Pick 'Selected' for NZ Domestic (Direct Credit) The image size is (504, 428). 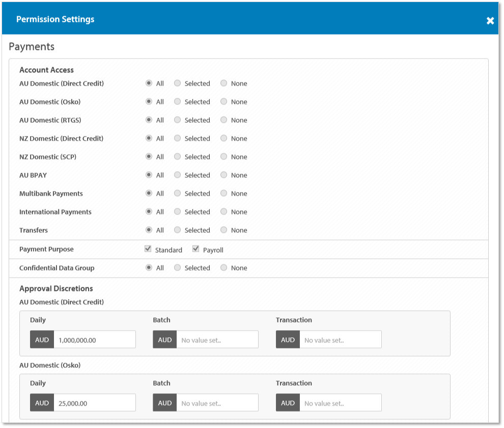[177, 139]
